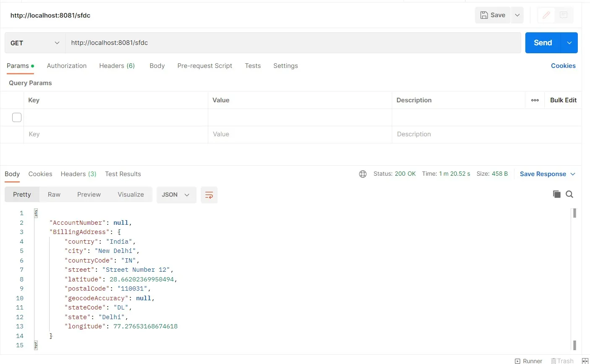Screen dimensions: 590x364
Task: Open the Save options dropdown arrow
Action: pyautogui.click(x=517, y=15)
